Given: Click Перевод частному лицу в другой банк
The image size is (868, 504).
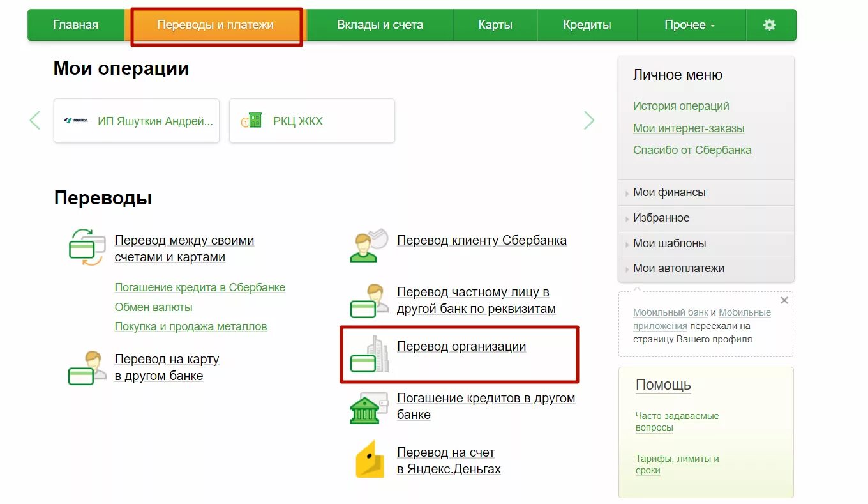Looking at the screenshot, I should 476,301.
